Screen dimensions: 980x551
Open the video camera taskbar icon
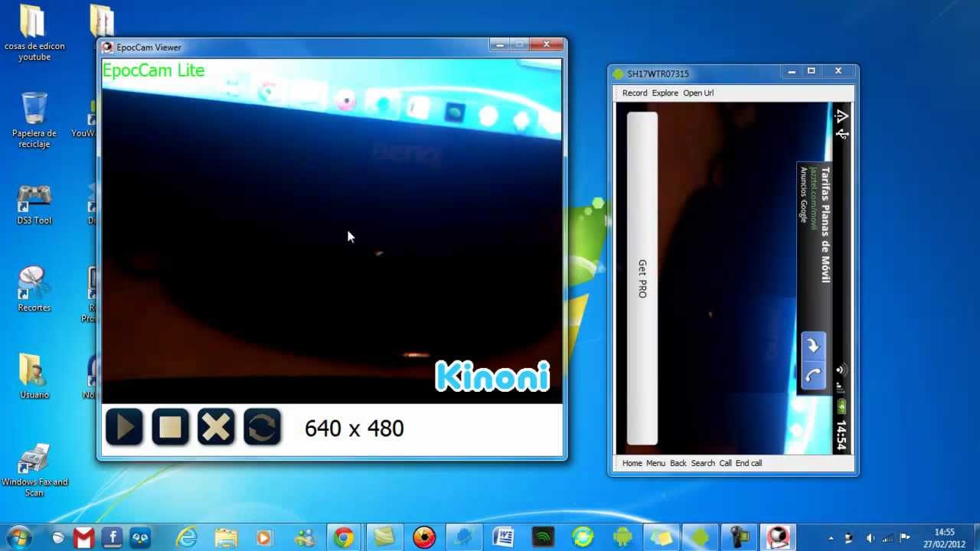click(x=739, y=538)
